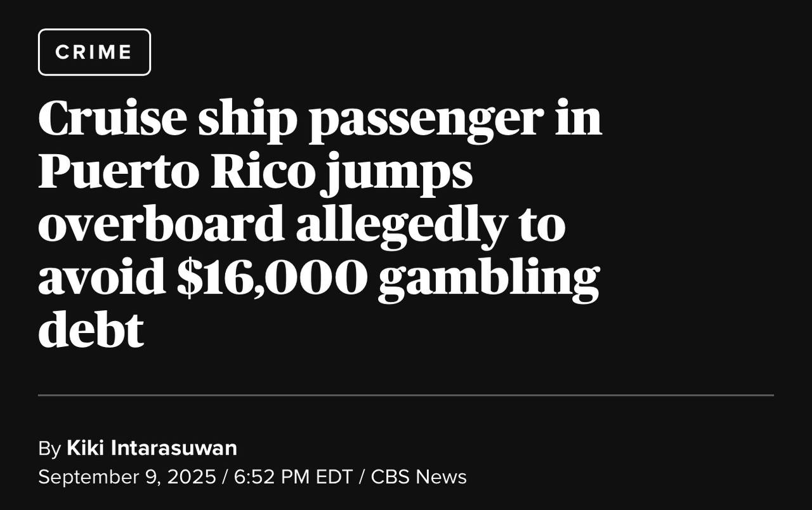
Task: Click the word gambling in the headline
Action: click(x=488, y=280)
